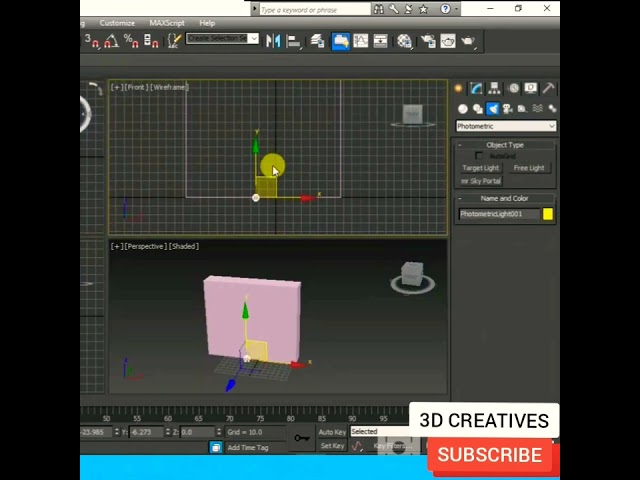
Task: Switch to the Modify panel tab
Action: (x=476, y=88)
